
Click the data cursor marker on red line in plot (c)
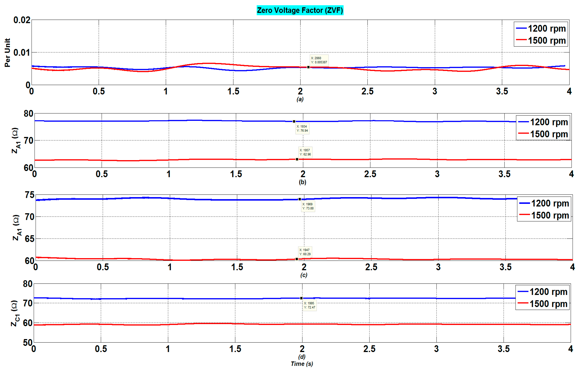(x=297, y=259)
